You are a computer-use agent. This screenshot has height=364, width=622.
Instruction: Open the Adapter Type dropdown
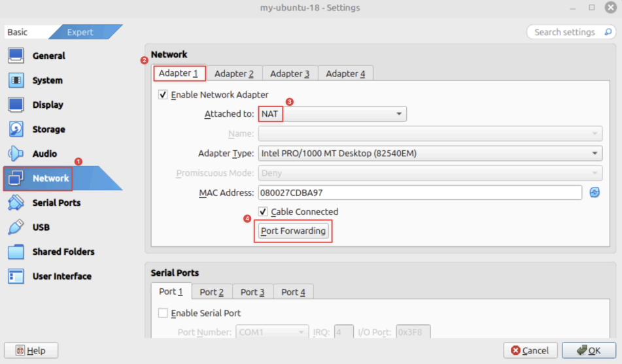[x=430, y=154]
